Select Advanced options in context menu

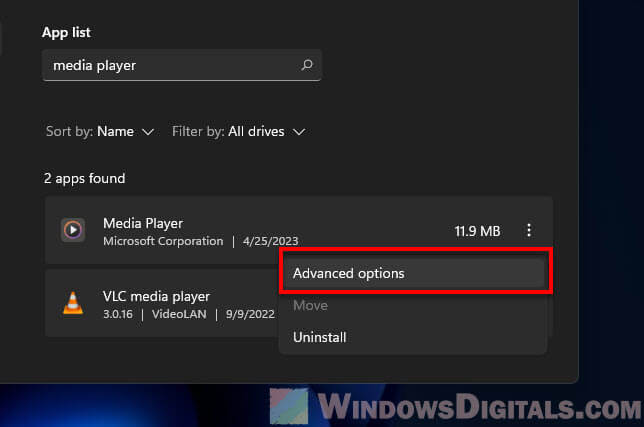pyautogui.click(x=415, y=273)
